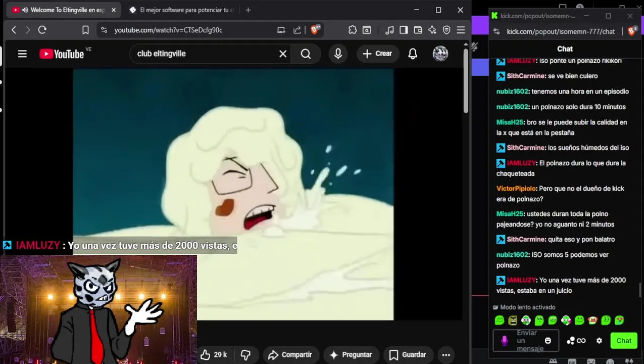644x364 pixels.
Task: Open the YouTube hamburger guide menu
Action: click(x=22, y=54)
